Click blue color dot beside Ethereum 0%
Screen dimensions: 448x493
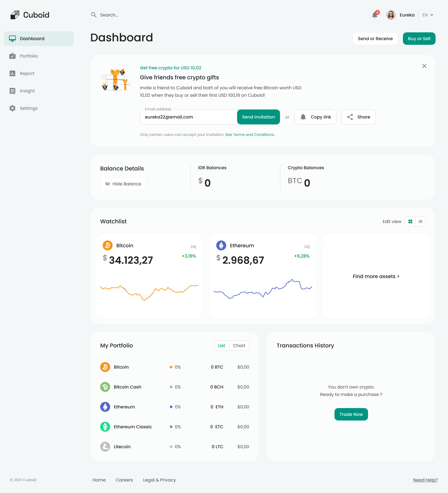(171, 407)
